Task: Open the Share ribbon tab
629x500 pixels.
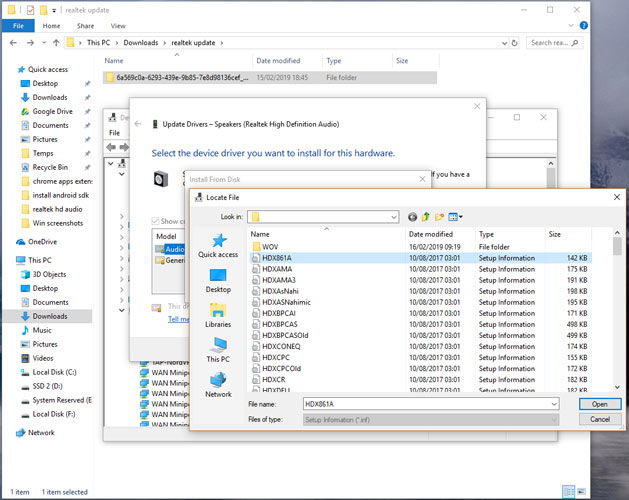Action: pos(85,26)
